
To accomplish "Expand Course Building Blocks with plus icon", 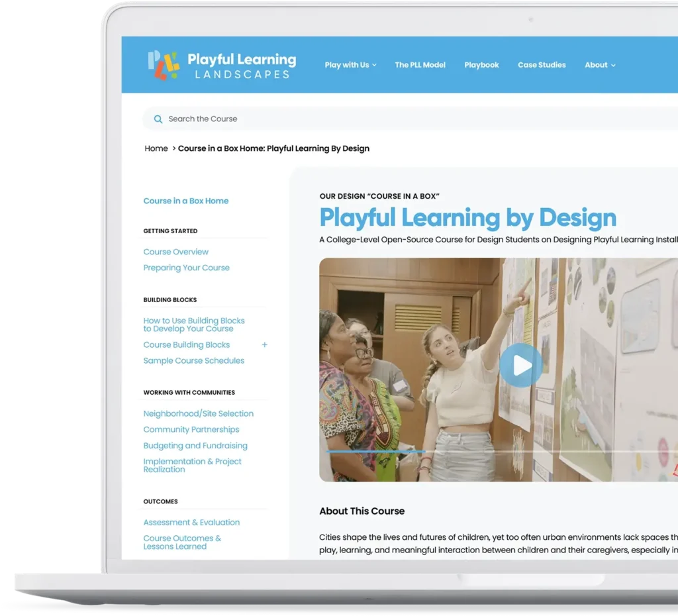I will click(x=265, y=344).
